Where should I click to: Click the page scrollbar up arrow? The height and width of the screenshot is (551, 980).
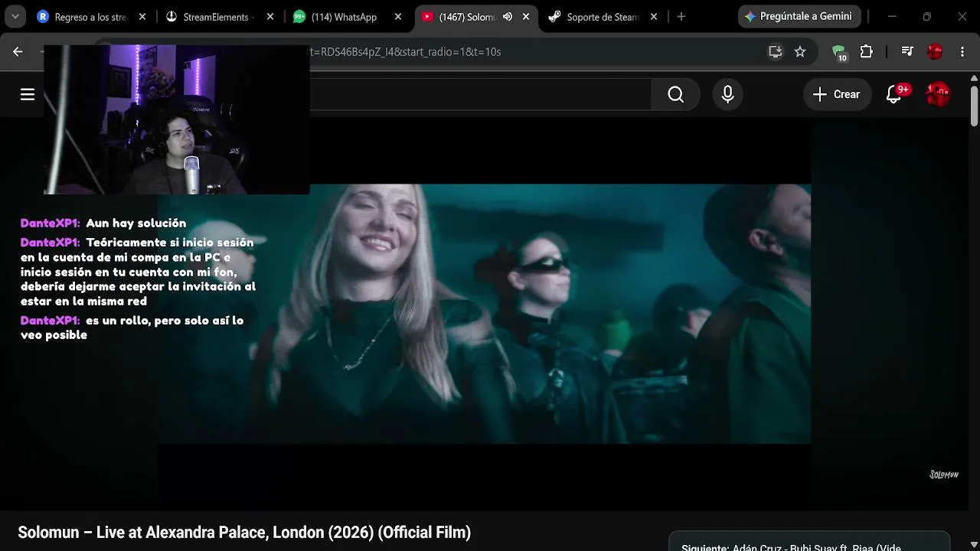[x=974, y=78]
